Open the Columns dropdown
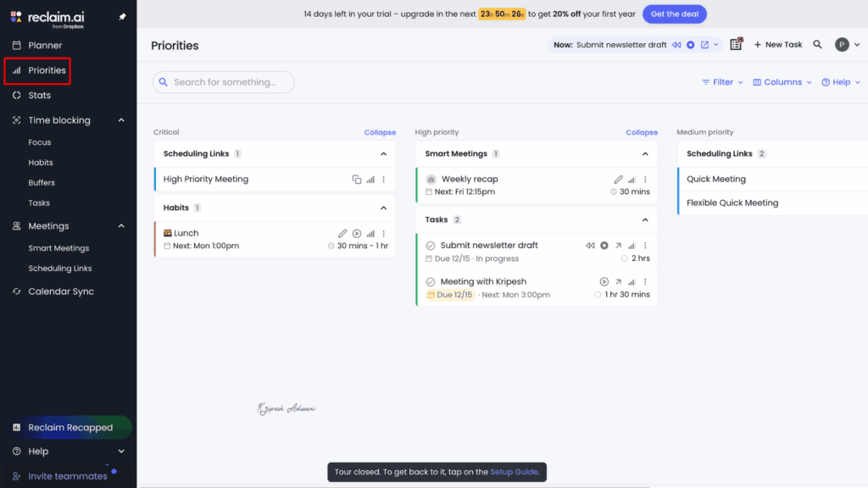This screenshot has width=868, height=488. [782, 82]
